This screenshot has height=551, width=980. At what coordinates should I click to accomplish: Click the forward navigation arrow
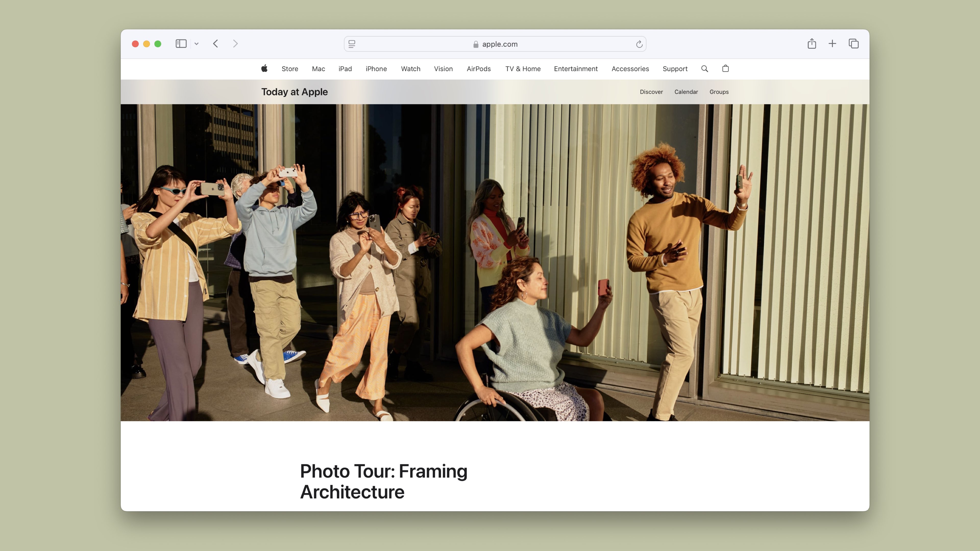[x=235, y=44]
